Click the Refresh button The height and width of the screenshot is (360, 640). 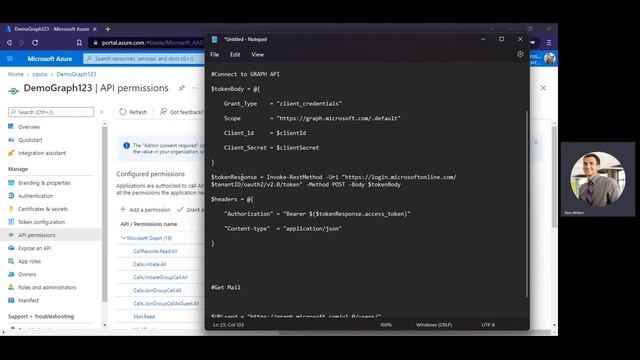[x=133, y=112]
